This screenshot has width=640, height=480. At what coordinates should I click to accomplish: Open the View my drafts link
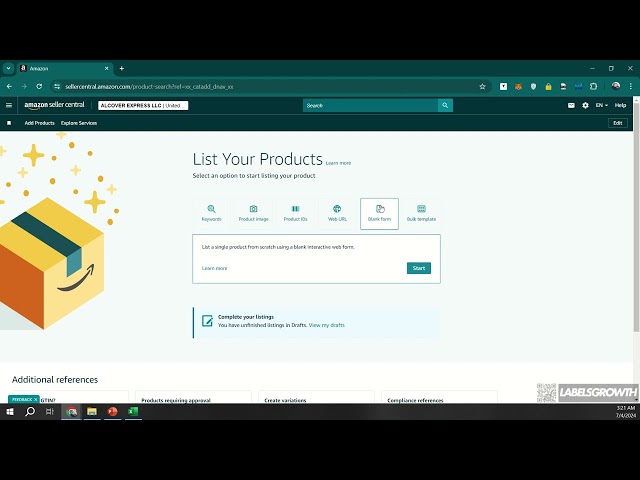[327, 325]
